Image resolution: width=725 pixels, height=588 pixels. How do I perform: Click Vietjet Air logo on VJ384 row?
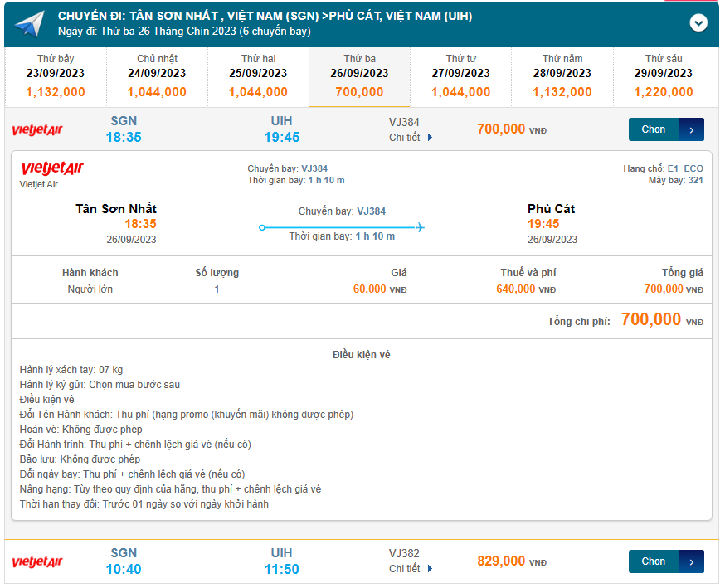click(37, 129)
